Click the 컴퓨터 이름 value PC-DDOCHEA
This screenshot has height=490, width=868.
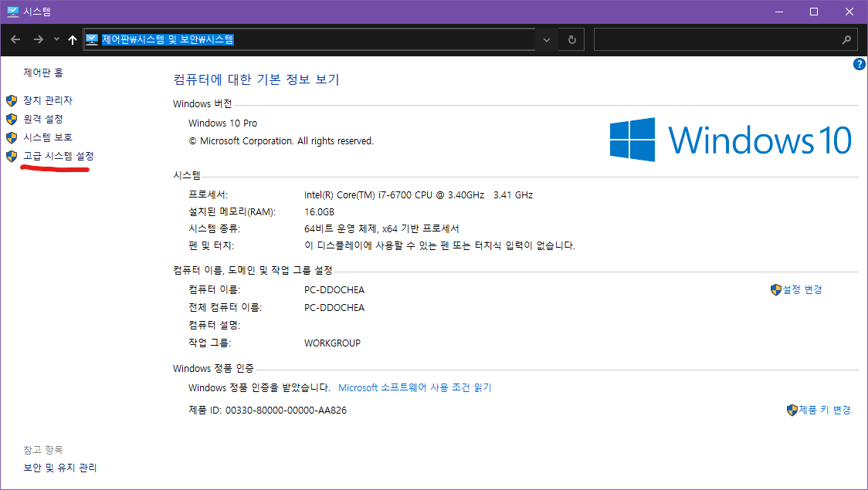tap(334, 290)
